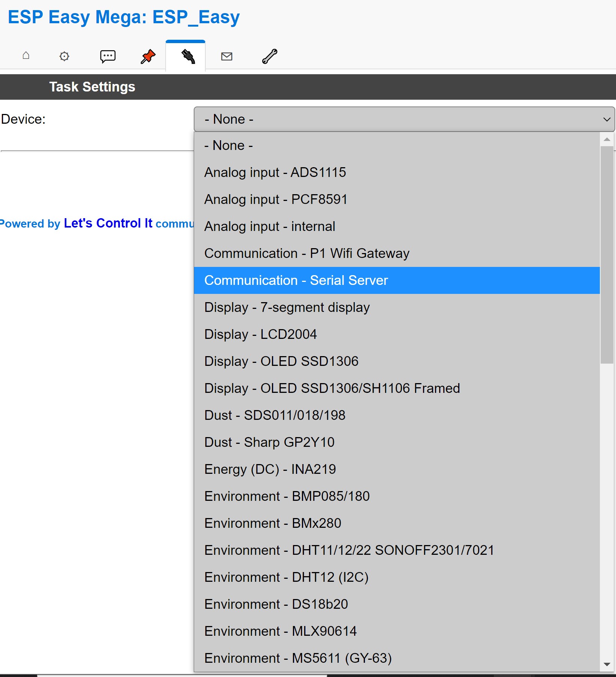Select Environment - MS5611 (GY-63)
Image resolution: width=616 pixels, height=677 pixels.
[397, 658]
